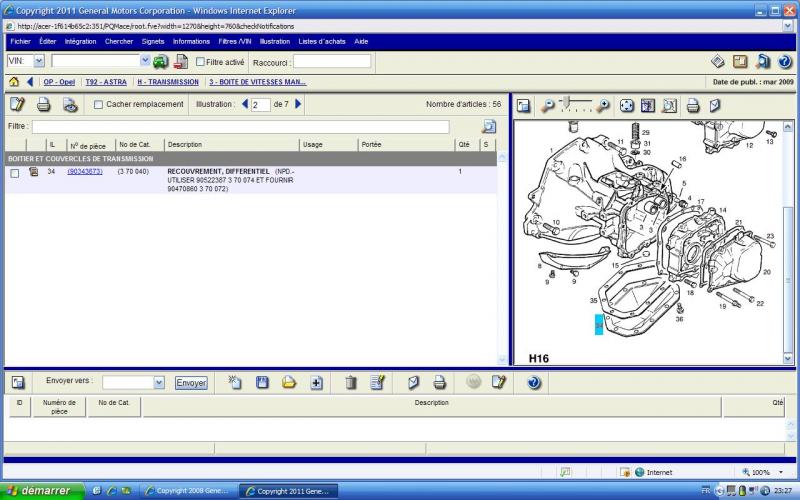Open the Intégration menu
The image size is (800, 500).
point(80,41)
